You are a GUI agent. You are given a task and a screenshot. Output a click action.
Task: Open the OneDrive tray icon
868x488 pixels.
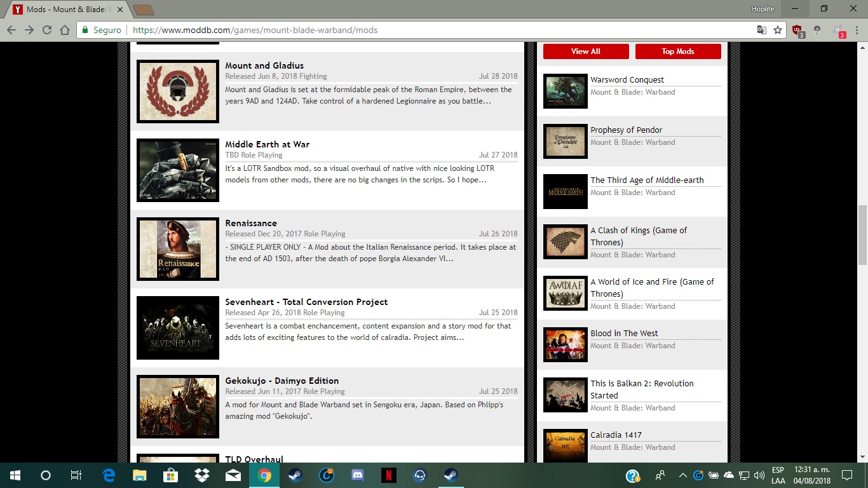click(728, 475)
